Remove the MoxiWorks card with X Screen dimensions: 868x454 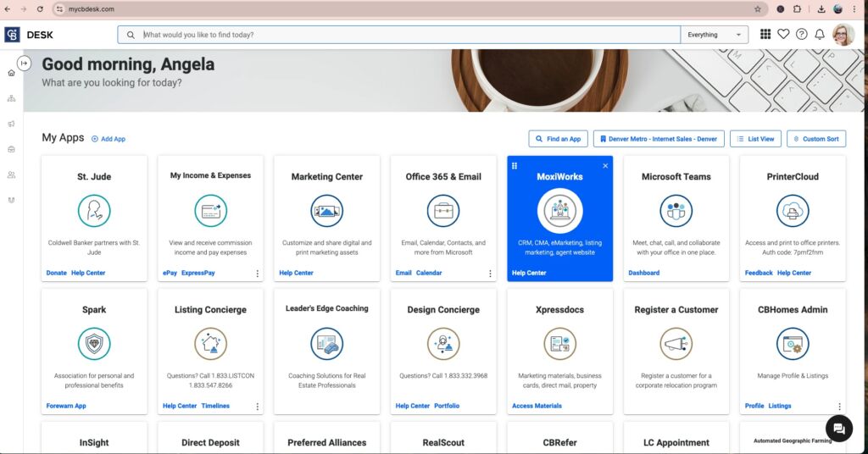tap(605, 166)
